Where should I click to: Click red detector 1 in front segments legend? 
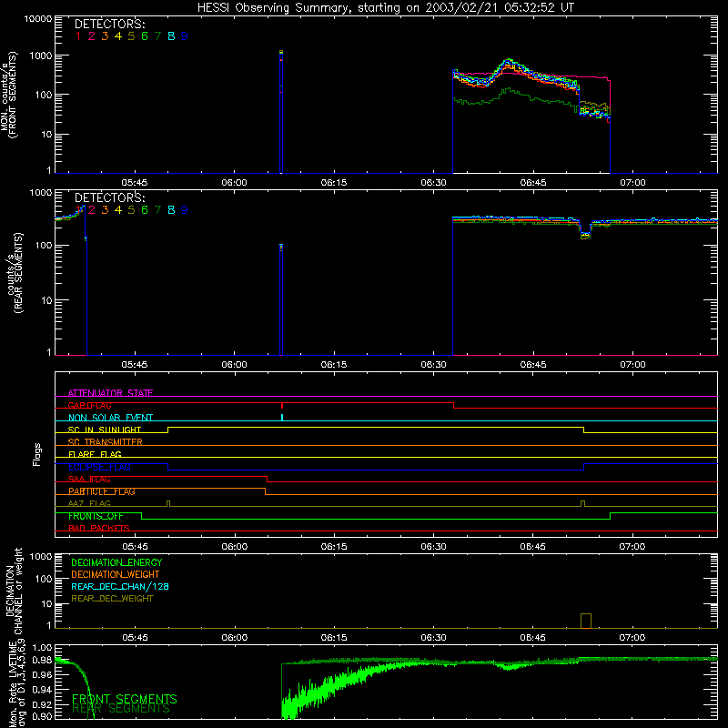pyautogui.click(x=78, y=36)
